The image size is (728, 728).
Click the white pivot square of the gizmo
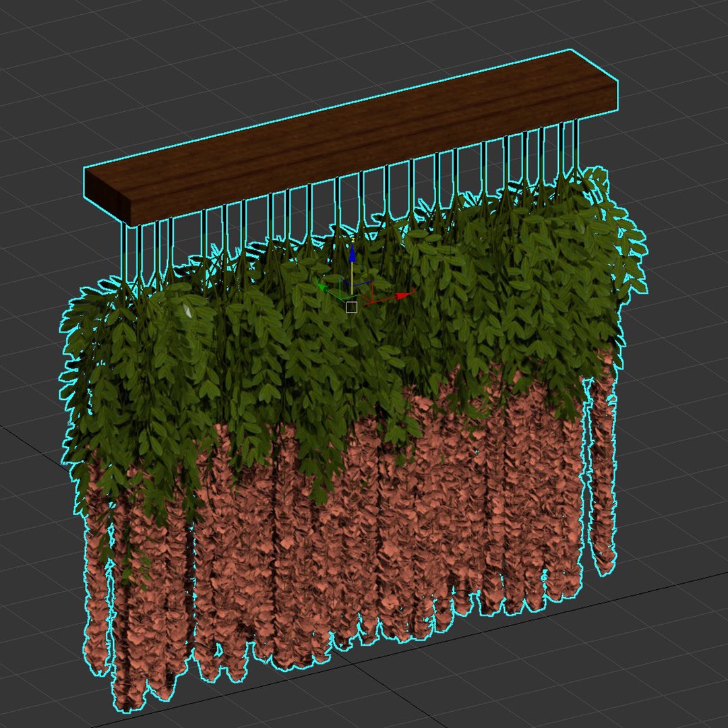(x=351, y=307)
